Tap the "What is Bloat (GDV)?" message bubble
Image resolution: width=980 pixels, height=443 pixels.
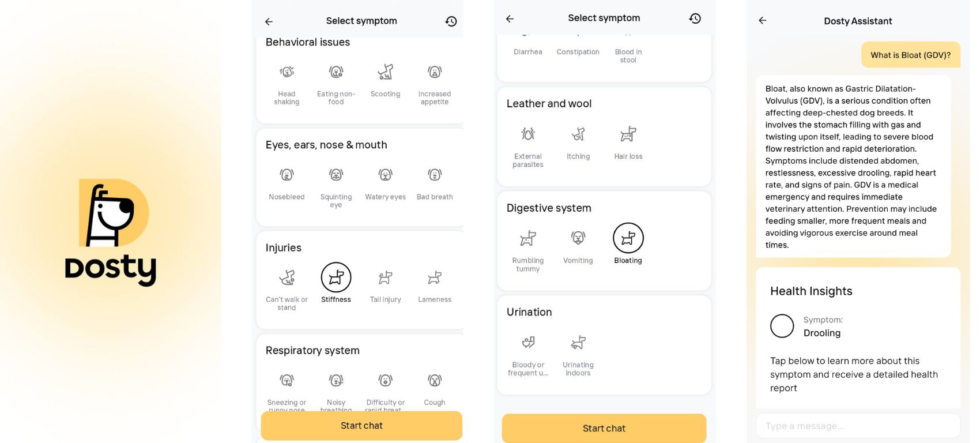910,55
